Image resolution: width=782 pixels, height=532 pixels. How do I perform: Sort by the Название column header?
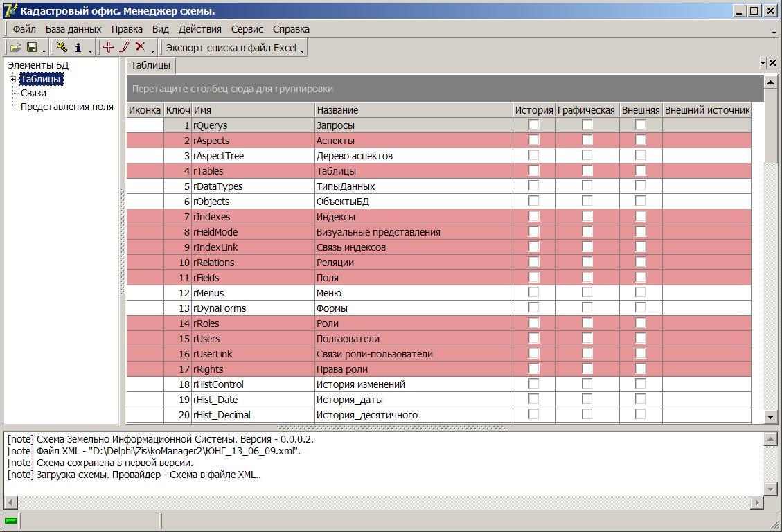tap(414, 110)
